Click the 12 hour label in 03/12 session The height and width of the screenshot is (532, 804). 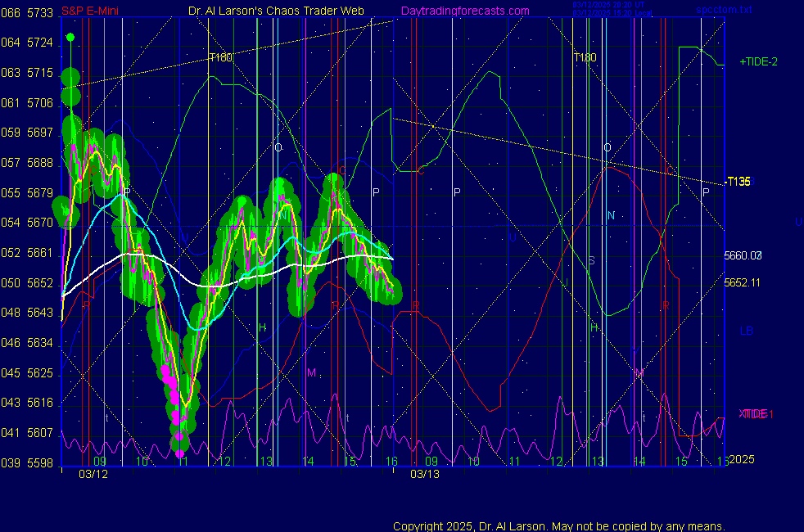[224, 462]
